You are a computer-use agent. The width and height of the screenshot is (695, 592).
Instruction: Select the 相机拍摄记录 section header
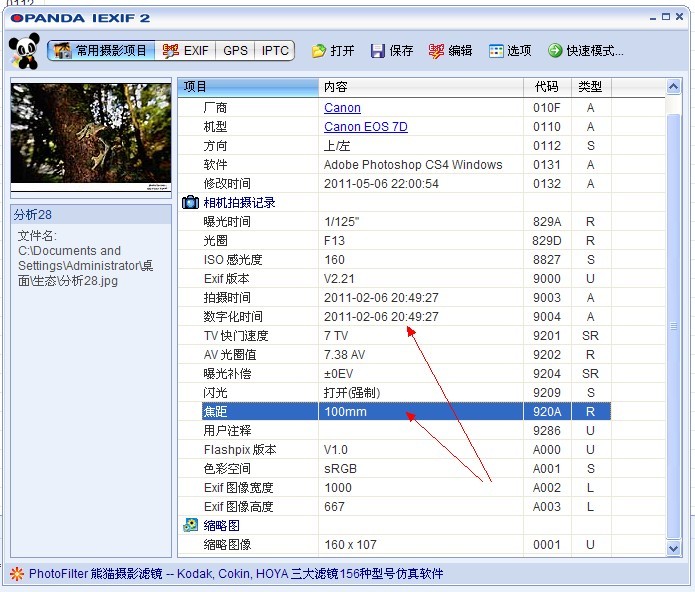[239, 203]
